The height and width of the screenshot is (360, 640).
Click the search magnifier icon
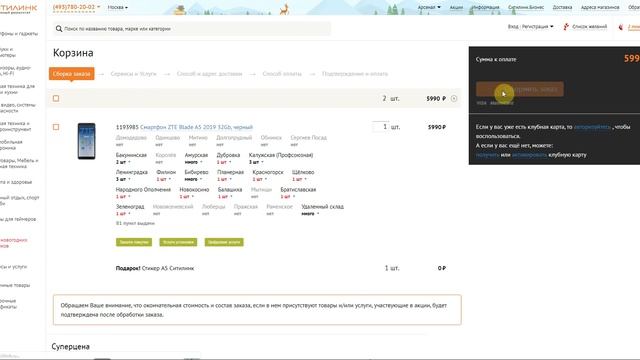(x=59, y=29)
